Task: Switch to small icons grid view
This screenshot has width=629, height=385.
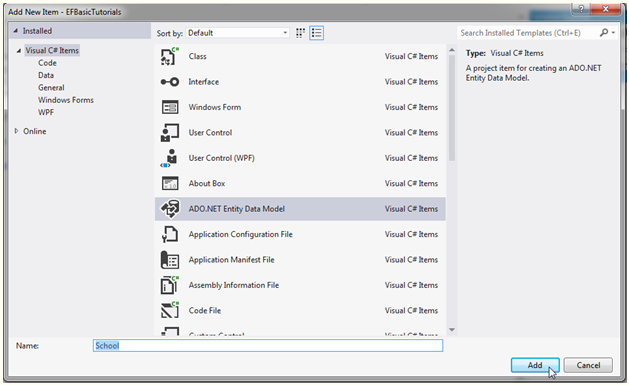Action: tap(300, 33)
